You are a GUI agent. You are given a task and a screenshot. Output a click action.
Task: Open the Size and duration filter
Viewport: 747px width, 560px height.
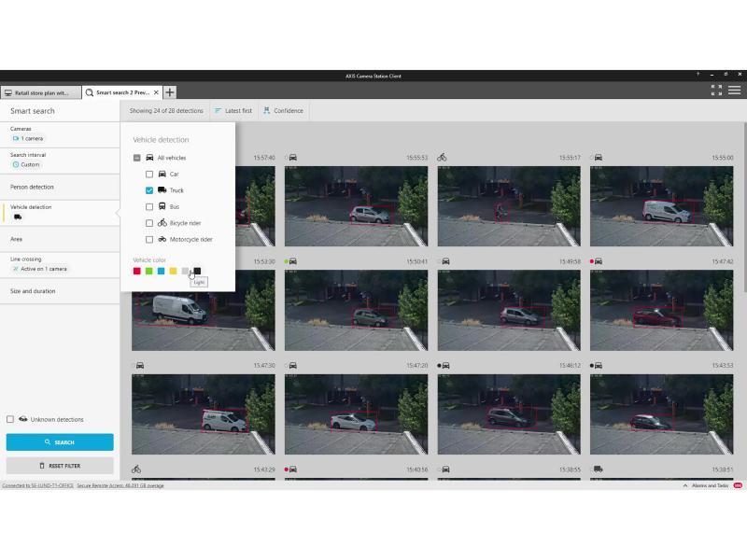[x=33, y=291]
